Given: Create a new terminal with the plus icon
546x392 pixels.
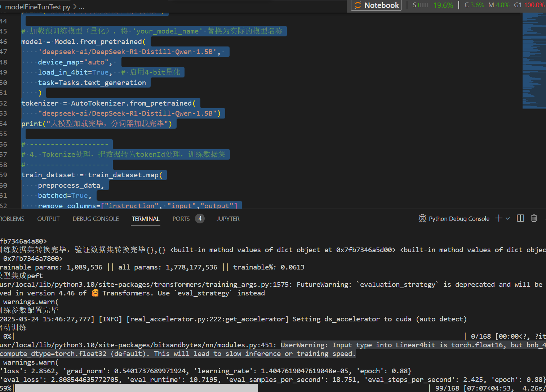Looking at the screenshot, I should click(x=499, y=218).
